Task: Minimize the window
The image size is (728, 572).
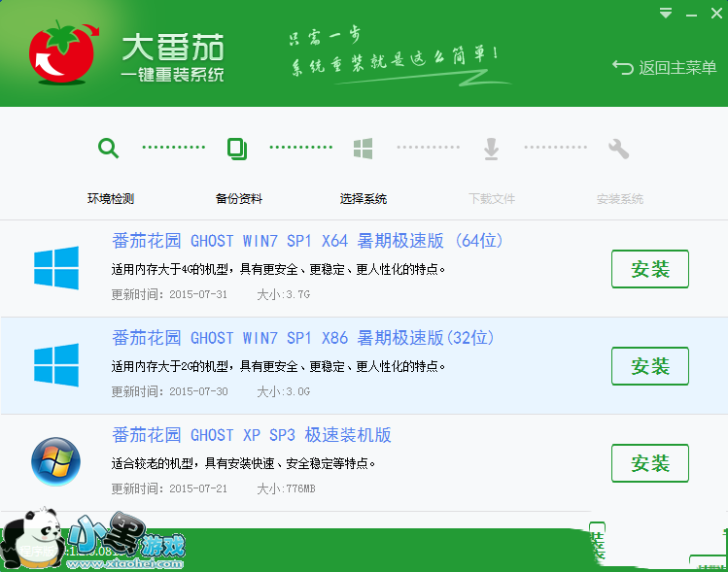Action: (x=691, y=15)
